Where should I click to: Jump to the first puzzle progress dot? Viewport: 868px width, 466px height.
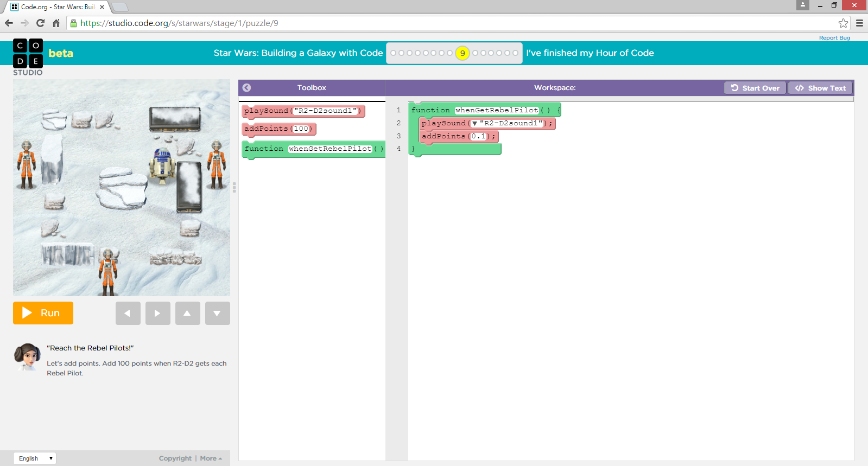point(394,53)
